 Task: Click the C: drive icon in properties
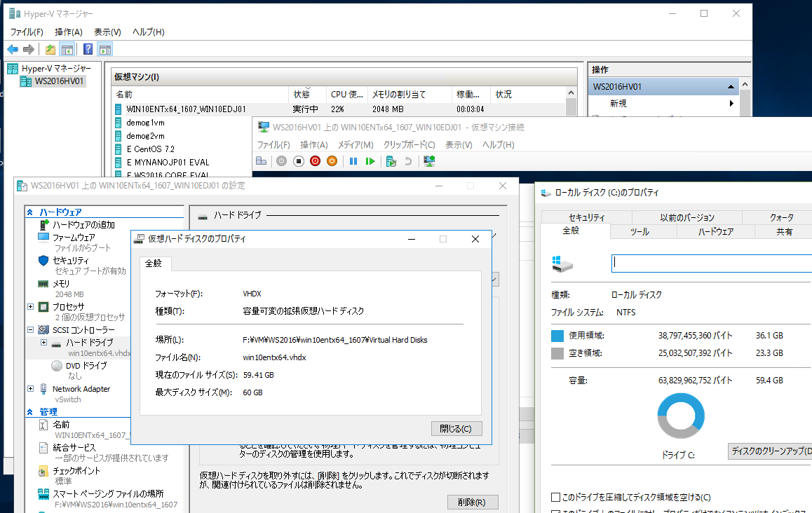562,264
